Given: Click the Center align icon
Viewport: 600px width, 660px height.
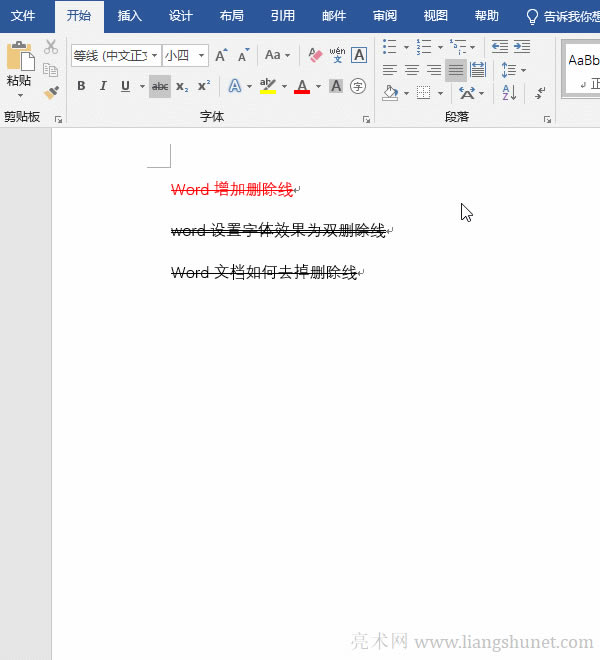Looking at the screenshot, I should (411, 70).
